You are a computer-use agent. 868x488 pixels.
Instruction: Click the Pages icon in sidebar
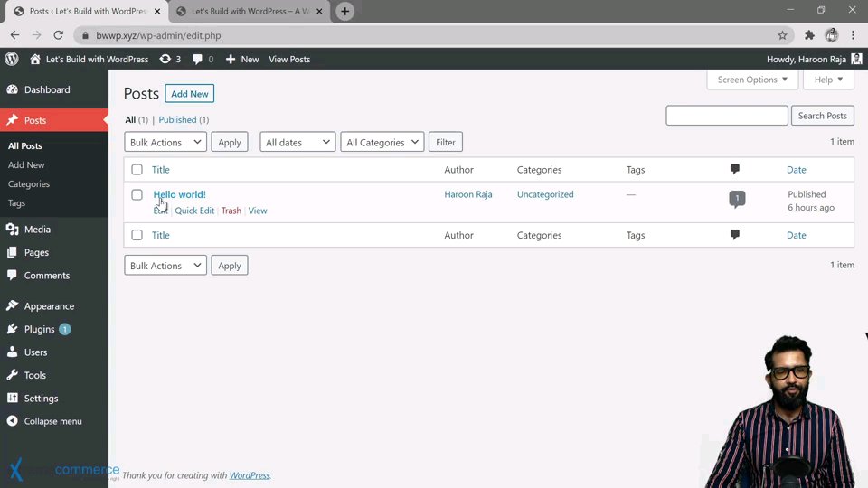12,252
